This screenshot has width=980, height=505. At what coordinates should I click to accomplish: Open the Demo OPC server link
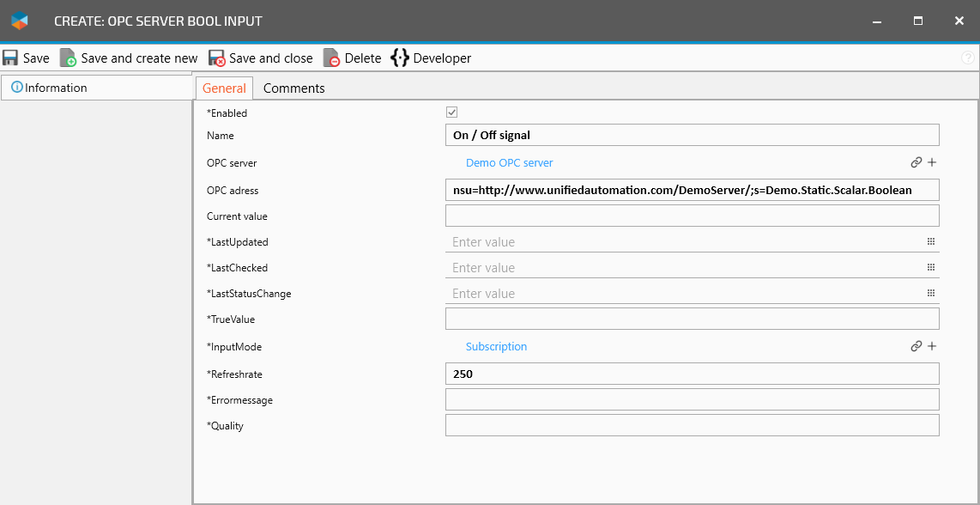509,162
